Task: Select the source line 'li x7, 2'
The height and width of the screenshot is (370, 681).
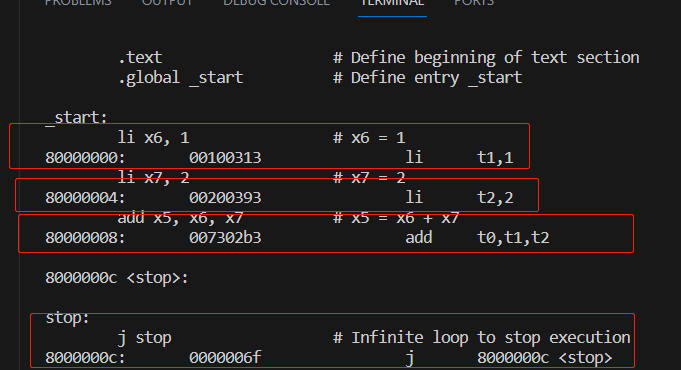Action: pos(153,178)
